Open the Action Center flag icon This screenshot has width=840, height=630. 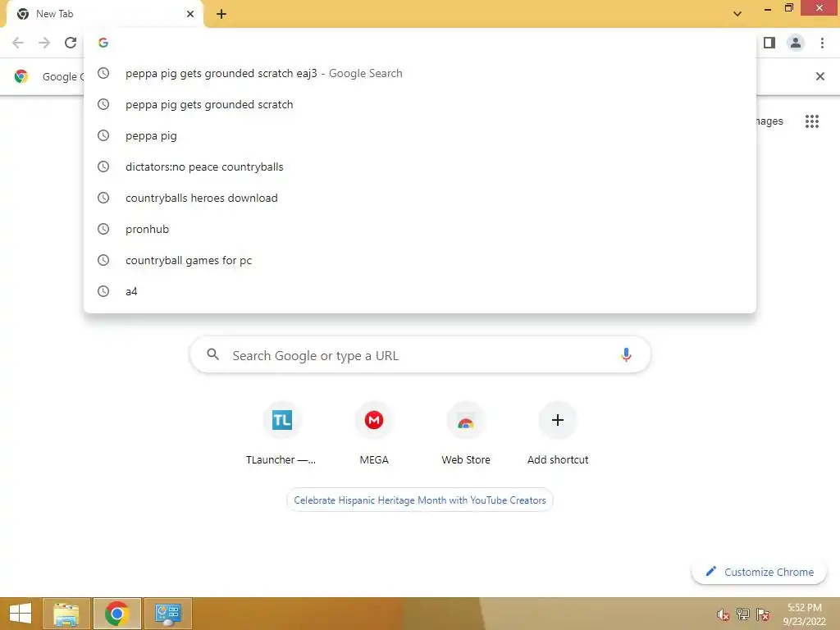point(763,614)
